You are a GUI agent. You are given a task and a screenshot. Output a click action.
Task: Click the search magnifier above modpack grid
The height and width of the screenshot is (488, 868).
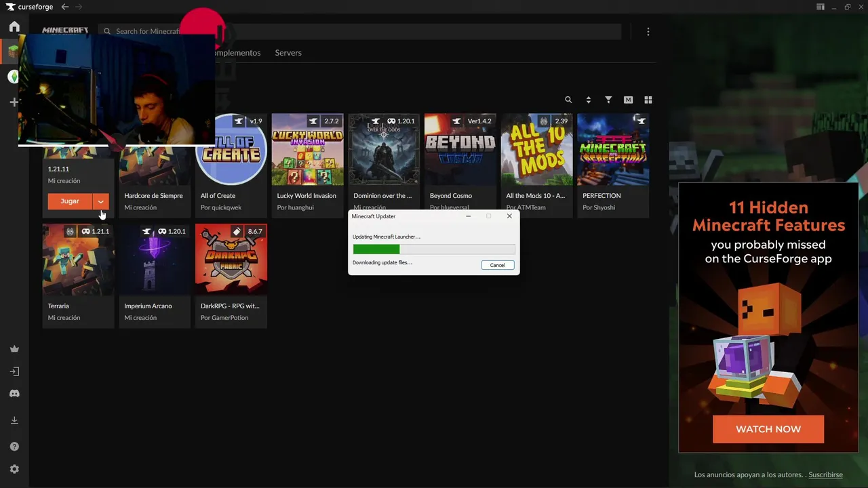pos(568,100)
